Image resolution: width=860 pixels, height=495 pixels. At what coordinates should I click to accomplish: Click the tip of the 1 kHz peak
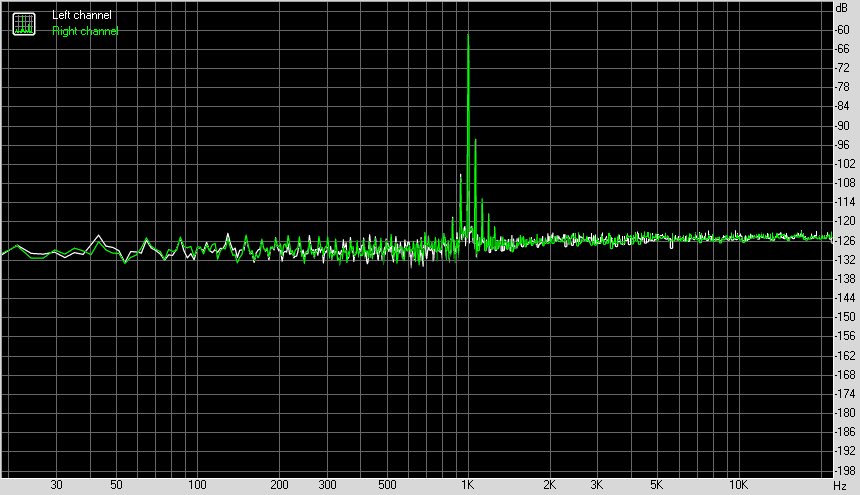pyautogui.click(x=468, y=35)
